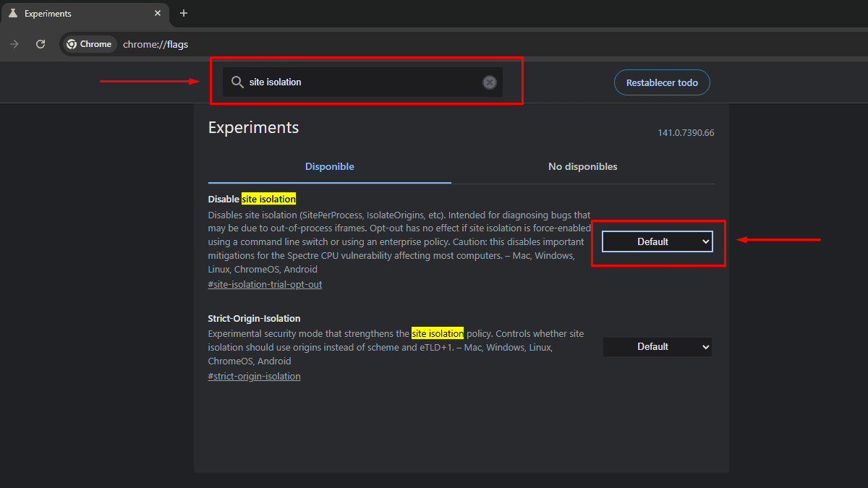Click the magnifier icon in the flags search
Viewport: 868px width, 488px height.
237,82
